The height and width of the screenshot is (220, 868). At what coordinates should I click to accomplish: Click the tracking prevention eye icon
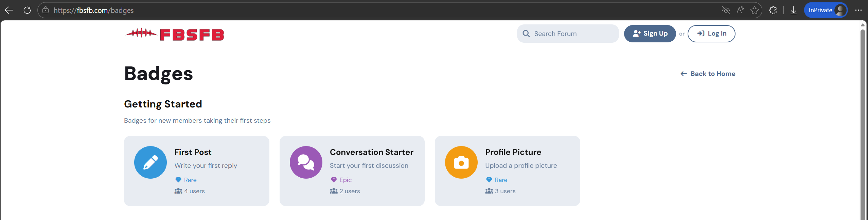726,10
